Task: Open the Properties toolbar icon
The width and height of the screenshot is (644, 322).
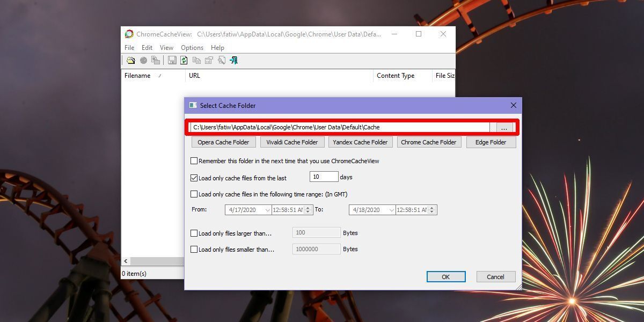Action: pyautogui.click(x=209, y=60)
